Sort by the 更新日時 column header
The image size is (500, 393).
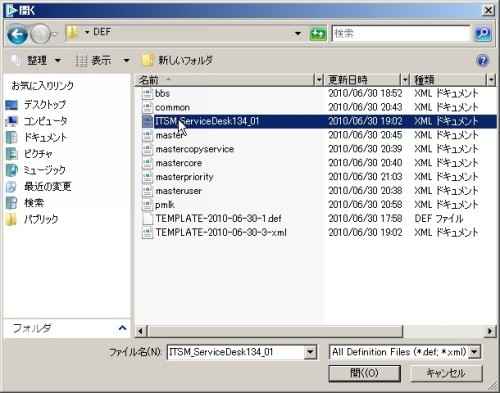363,80
